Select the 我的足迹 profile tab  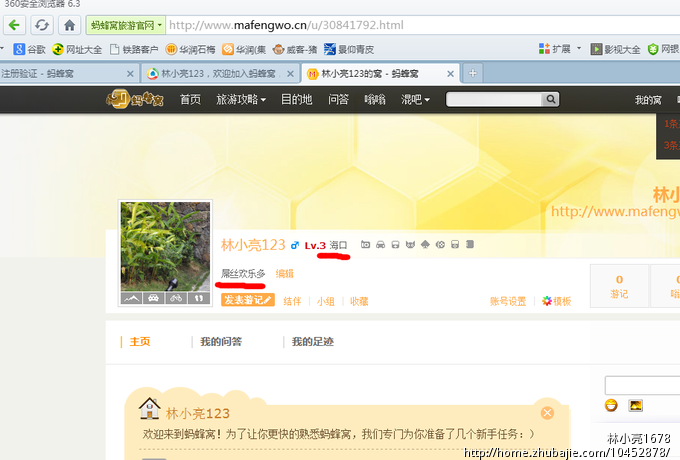(313, 342)
